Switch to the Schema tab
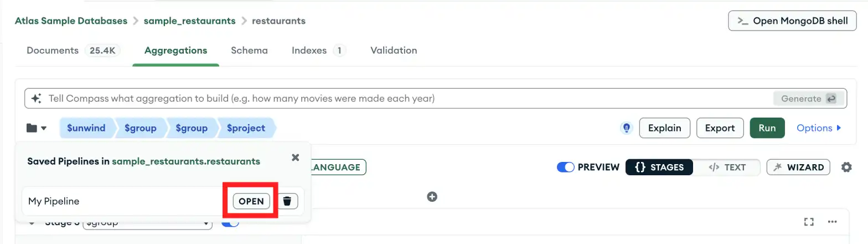 pyautogui.click(x=249, y=50)
